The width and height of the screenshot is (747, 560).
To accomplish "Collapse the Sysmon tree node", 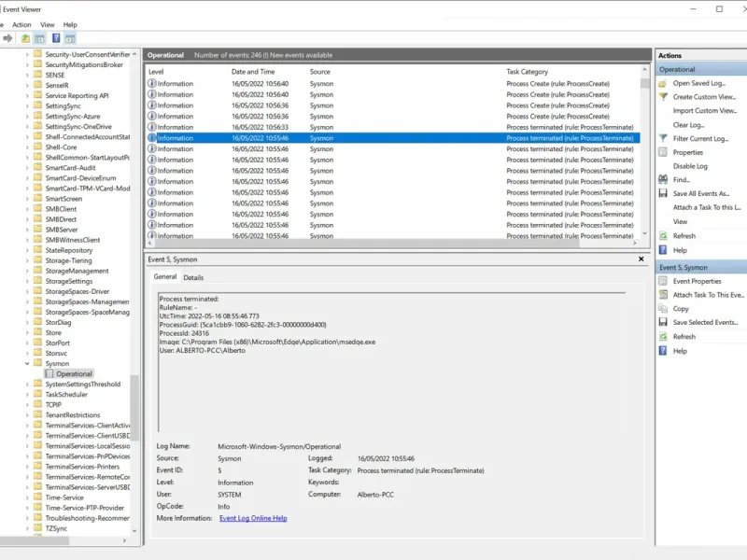I will tap(27, 363).
